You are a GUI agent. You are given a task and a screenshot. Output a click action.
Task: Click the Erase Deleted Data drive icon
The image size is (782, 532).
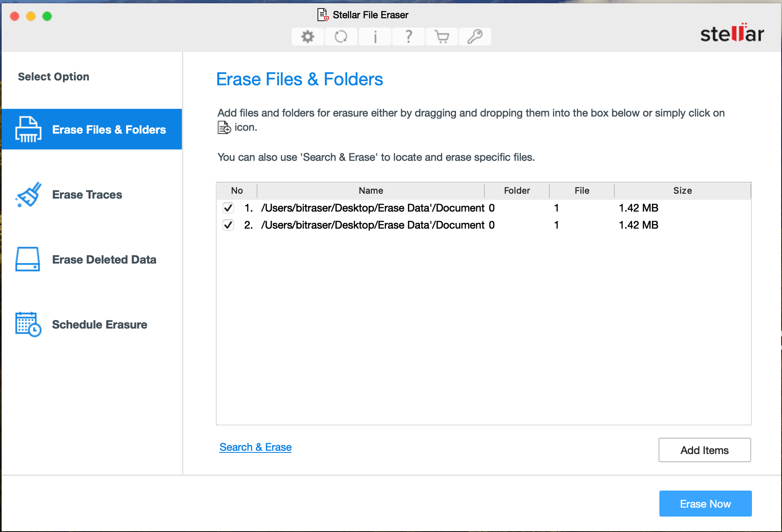point(28,259)
